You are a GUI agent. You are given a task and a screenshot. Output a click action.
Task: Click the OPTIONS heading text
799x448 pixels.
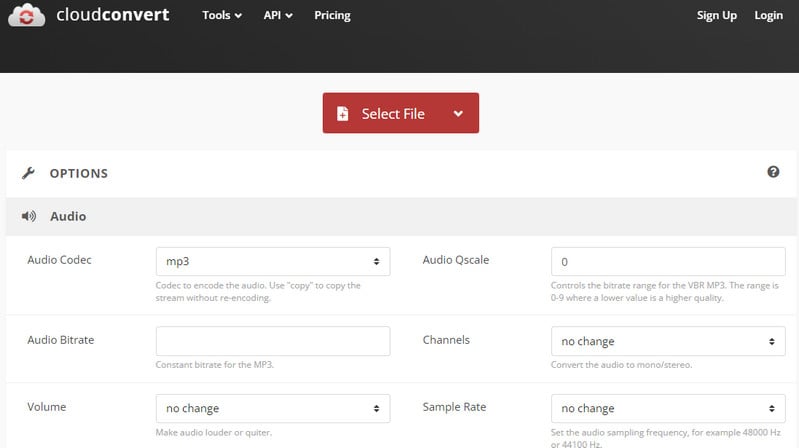click(78, 173)
